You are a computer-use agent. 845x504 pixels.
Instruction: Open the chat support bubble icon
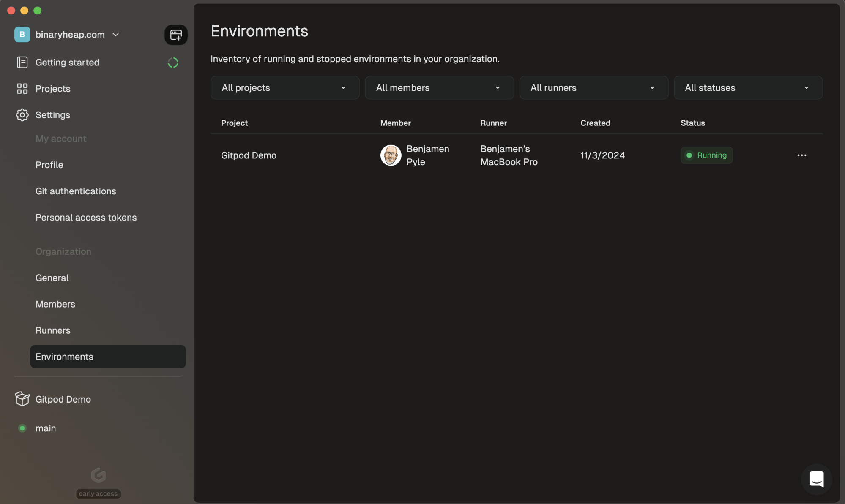[816, 479]
